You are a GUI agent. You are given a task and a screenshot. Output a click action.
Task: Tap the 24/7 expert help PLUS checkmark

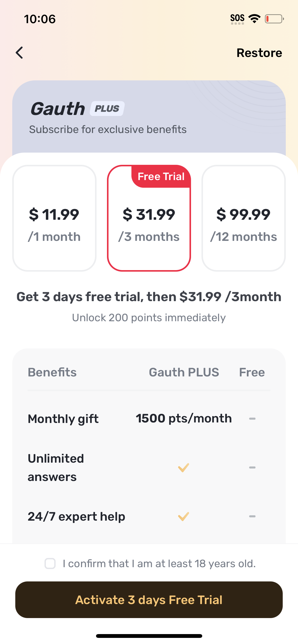point(183,516)
